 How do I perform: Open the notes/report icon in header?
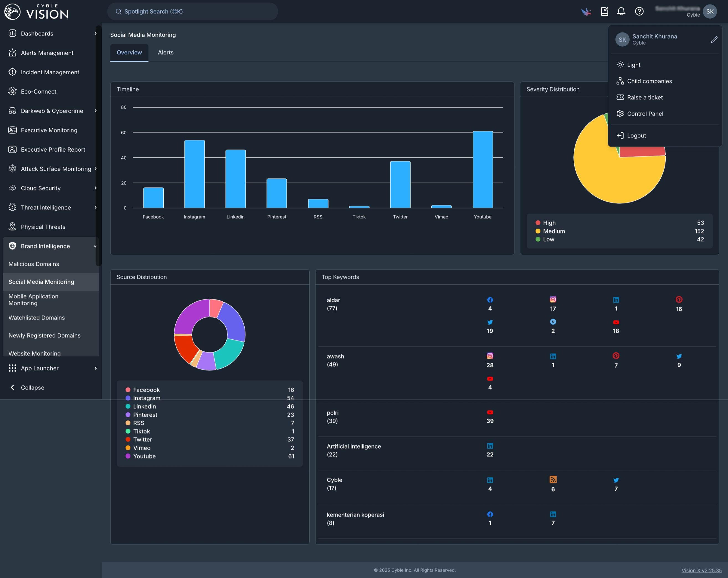[604, 11]
